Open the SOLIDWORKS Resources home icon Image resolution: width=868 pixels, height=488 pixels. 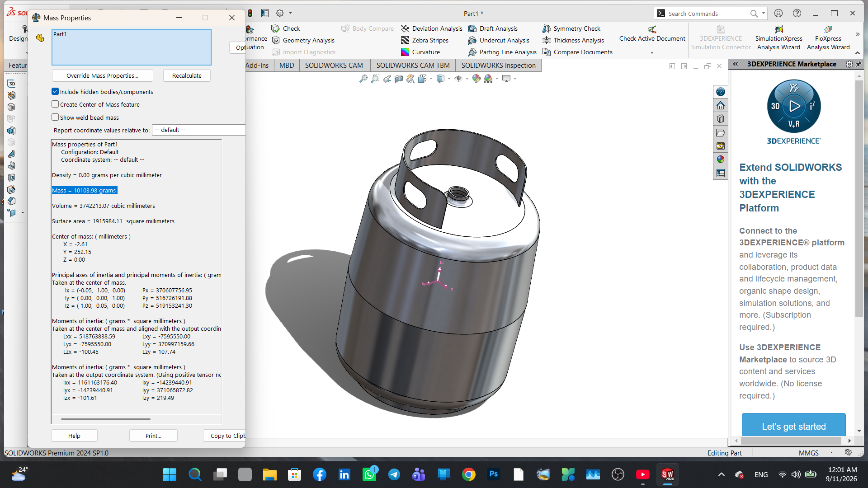721,105
